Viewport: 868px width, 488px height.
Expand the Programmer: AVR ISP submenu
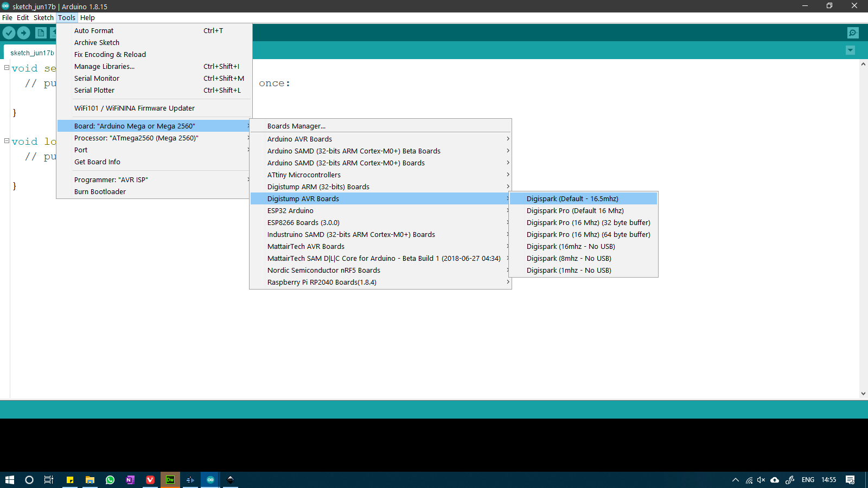click(155, 180)
